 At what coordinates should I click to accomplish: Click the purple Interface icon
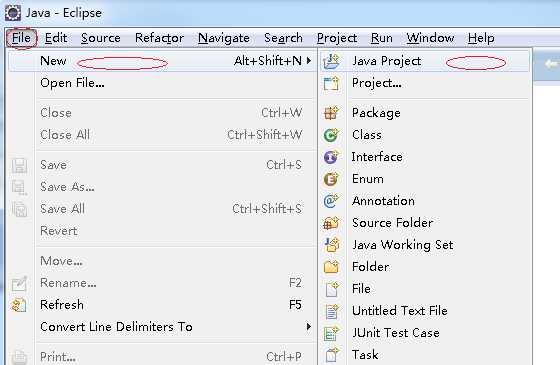pyautogui.click(x=331, y=157)
